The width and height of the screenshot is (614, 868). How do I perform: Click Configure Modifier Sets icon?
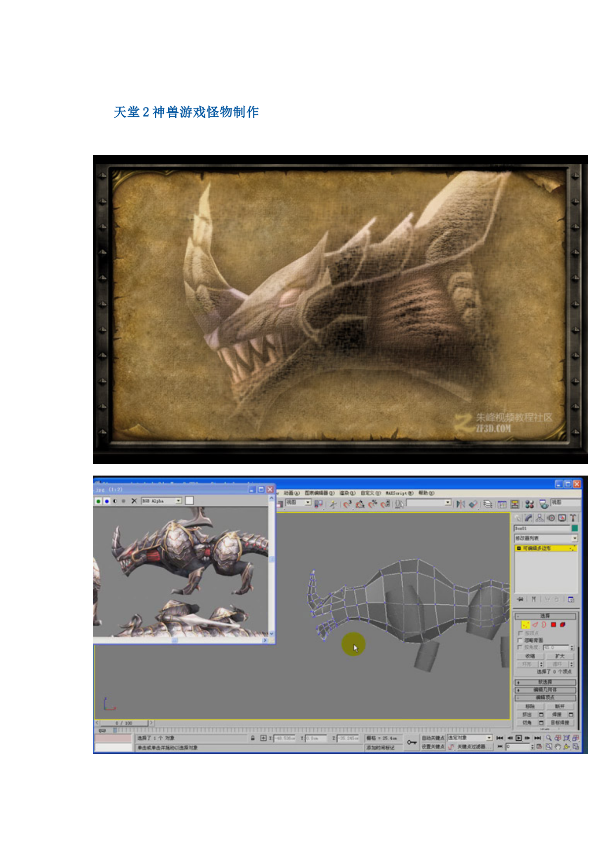click(x=571, y=599)
